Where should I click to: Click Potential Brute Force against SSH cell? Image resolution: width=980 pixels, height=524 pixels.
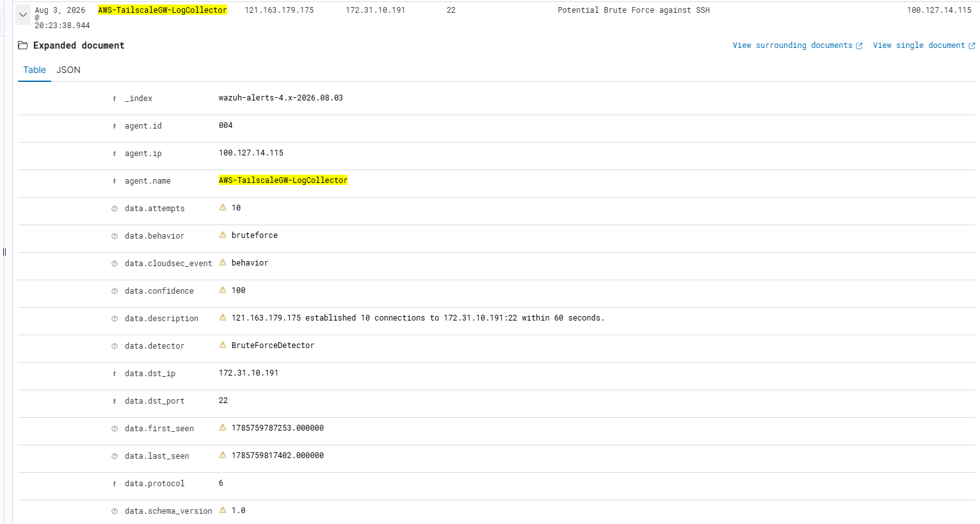[634, 10]
